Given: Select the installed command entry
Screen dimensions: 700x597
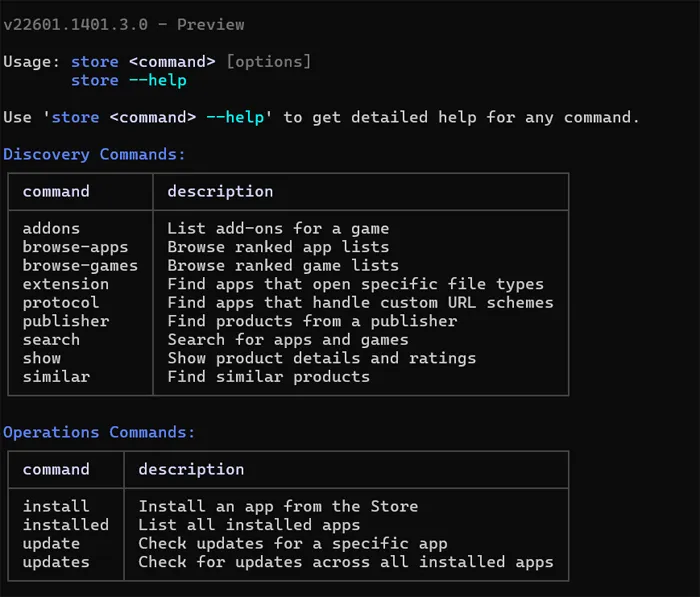Looking at the screenshot, I should point(65,525).
